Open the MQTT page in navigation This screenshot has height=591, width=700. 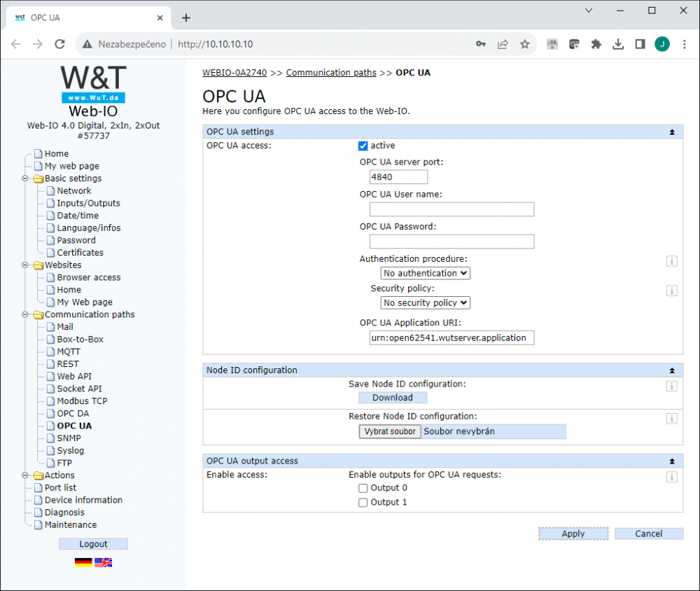(x=69, y=352)
